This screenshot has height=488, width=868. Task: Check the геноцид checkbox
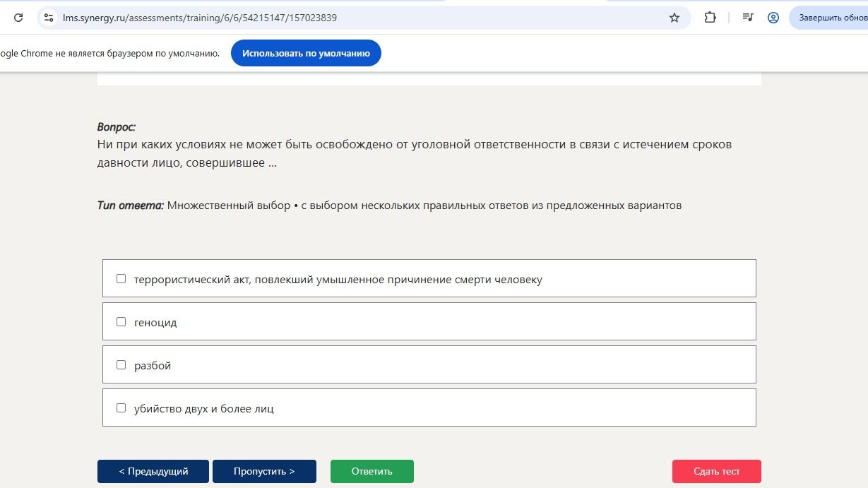click(x=121, y=322)
